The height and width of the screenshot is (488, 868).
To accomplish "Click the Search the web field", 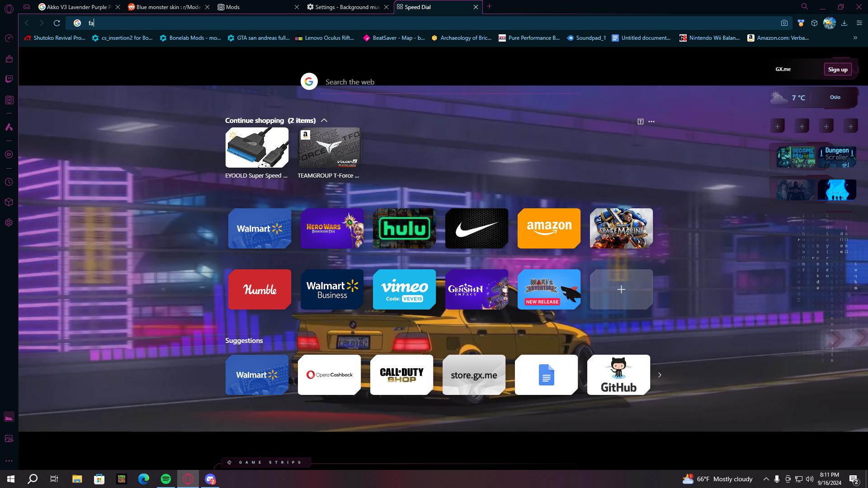I will tap(448, 82).
